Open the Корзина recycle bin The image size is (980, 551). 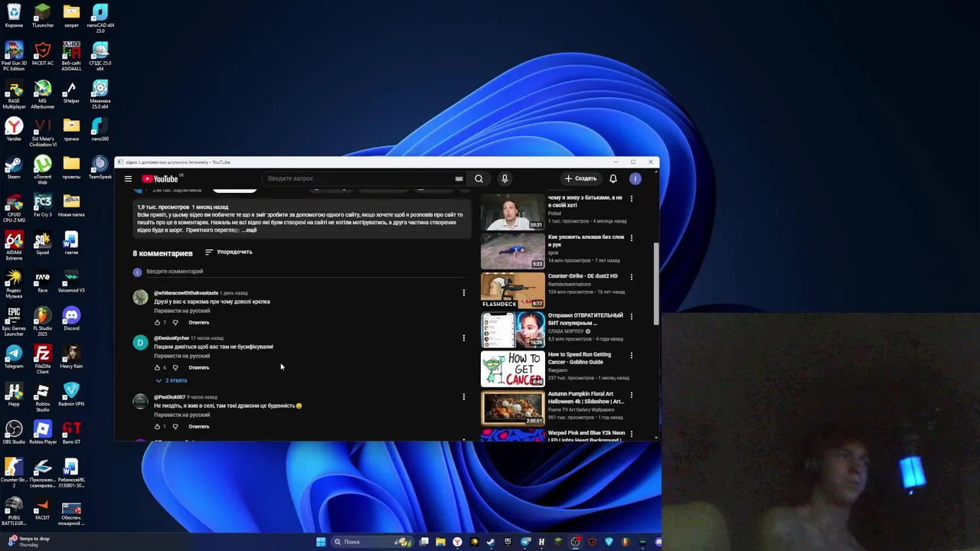14,15
